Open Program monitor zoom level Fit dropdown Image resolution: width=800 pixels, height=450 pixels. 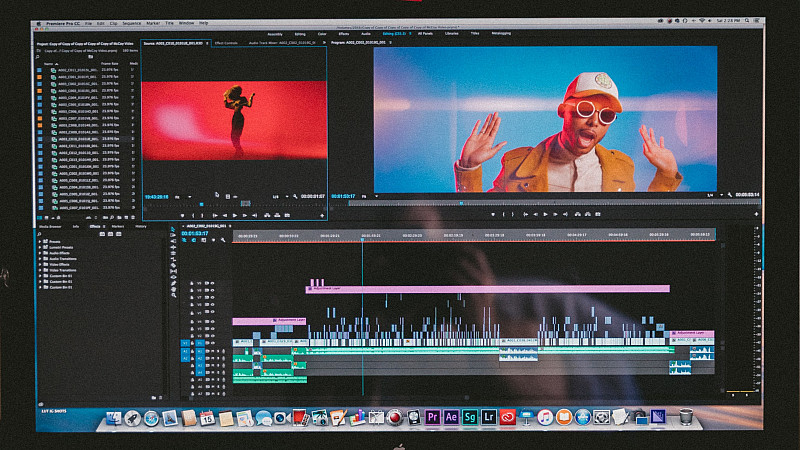pos(370,196)
